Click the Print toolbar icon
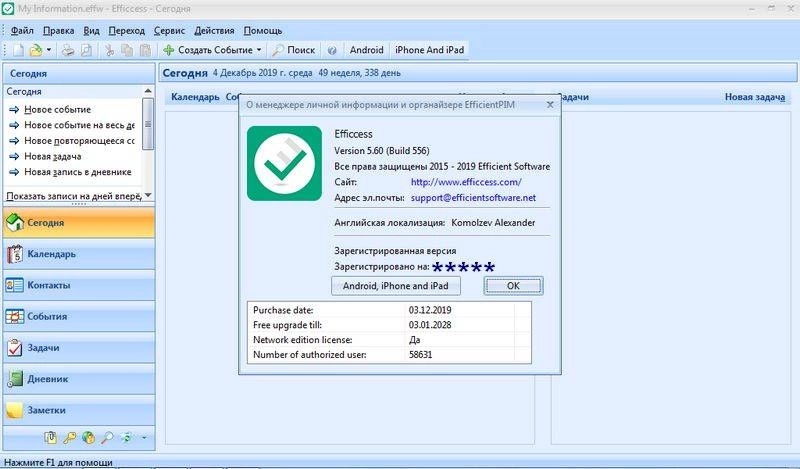800x469 pixels. [68, 50]
